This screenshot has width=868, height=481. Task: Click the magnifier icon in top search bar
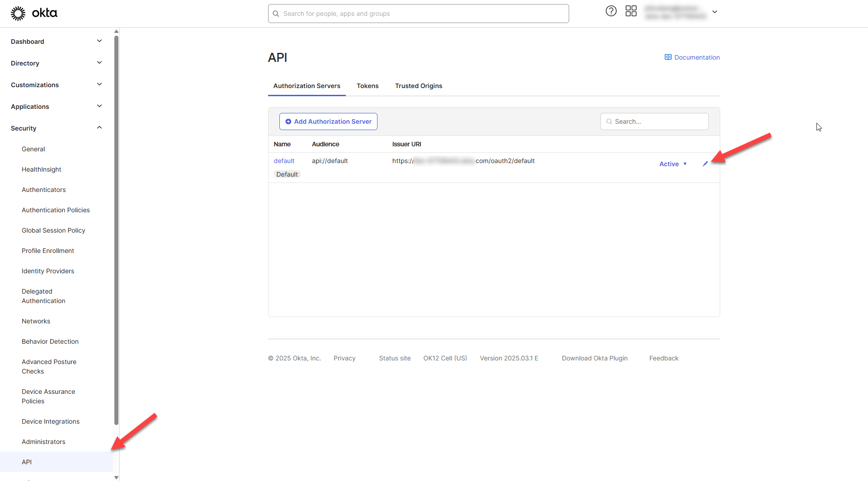[276, 14]
